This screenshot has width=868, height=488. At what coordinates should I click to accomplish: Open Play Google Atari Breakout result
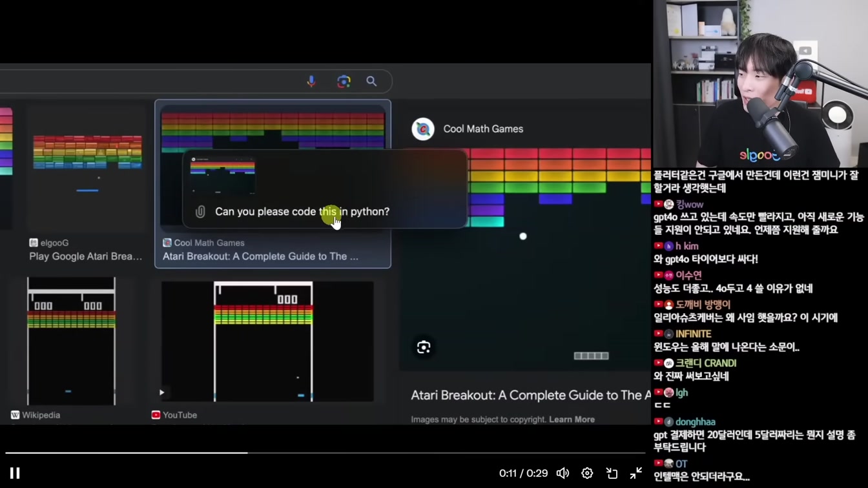pos(85,256)
